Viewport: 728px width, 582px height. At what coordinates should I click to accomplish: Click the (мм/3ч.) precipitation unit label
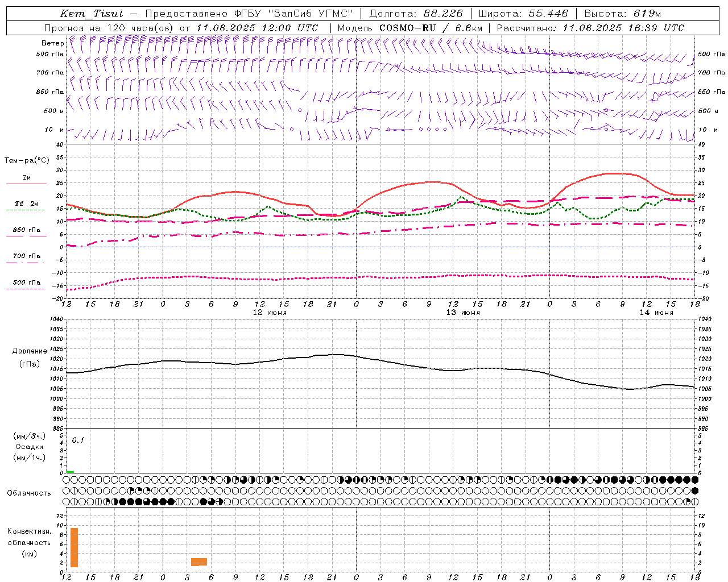tap(30, 436)
